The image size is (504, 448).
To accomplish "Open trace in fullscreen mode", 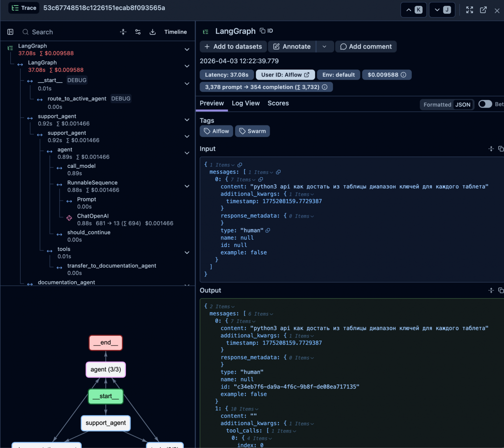I will (469, 10).
